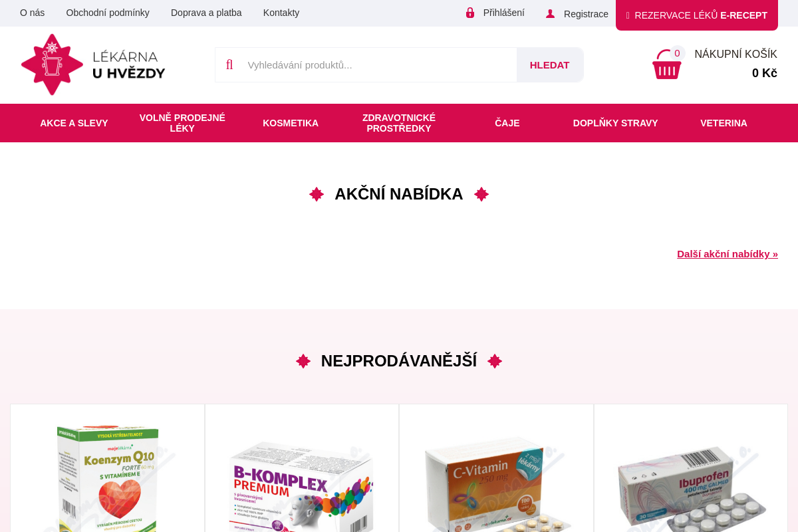Screen dimensions: 798x532
Task: Open the shopping basket icon
Action: pos(666,65)
